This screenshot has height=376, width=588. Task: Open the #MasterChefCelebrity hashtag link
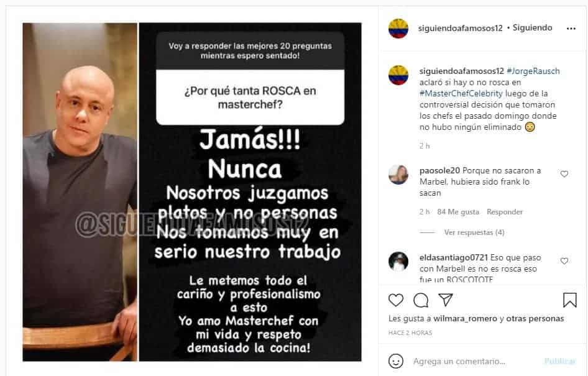click(461, 93)
